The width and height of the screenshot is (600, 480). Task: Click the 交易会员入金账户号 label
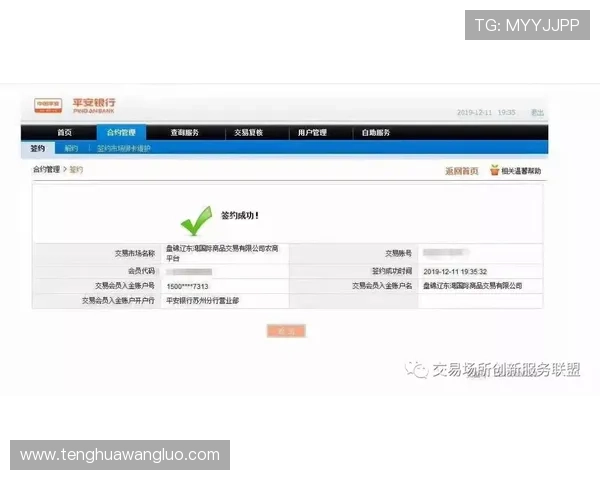(125, 286)
